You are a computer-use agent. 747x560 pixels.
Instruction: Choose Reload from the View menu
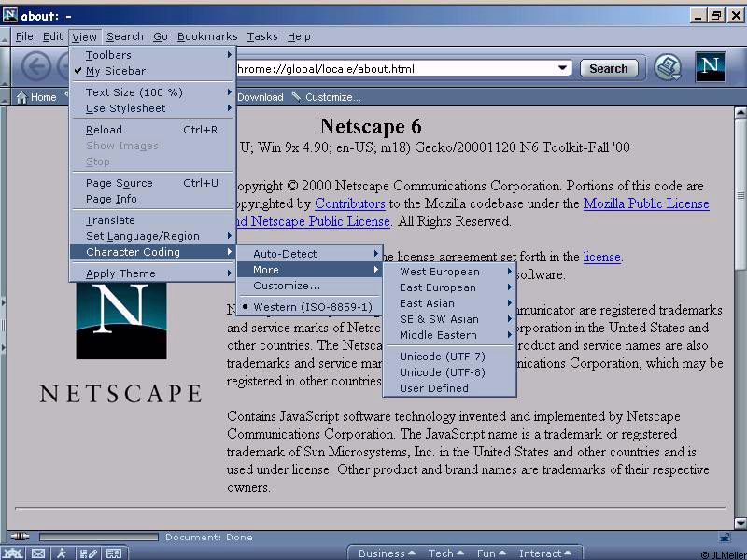click(x=152, y=130)
